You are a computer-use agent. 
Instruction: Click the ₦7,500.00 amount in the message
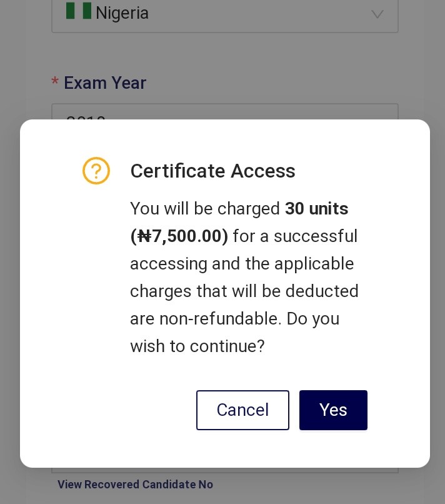point(179,236)
